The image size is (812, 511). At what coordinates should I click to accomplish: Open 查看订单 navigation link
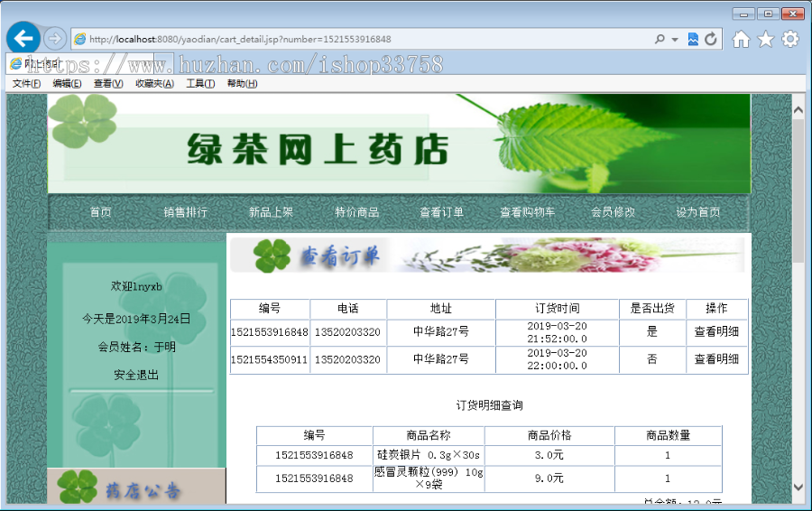pyautogui.click(x=442, y=212)
